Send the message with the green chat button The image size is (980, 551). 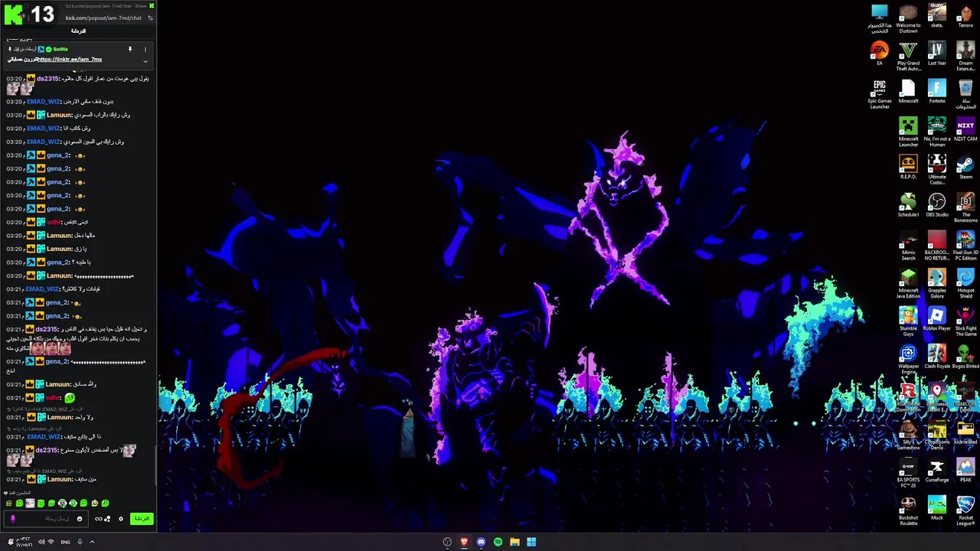142,519
